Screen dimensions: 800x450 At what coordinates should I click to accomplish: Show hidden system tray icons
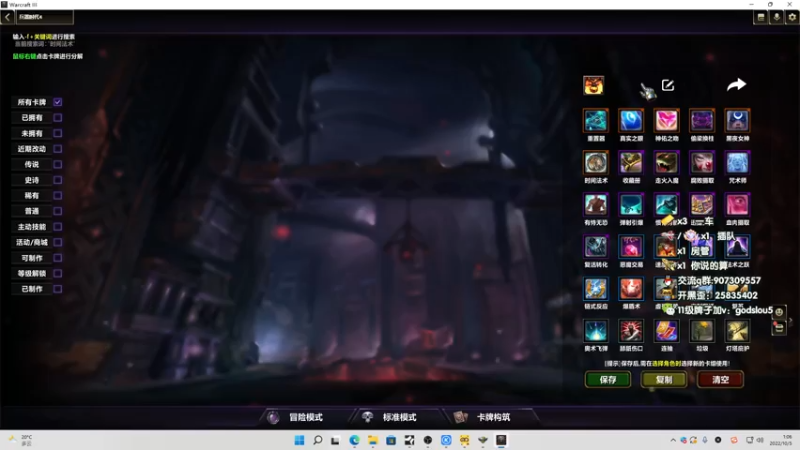coord(673,440)
